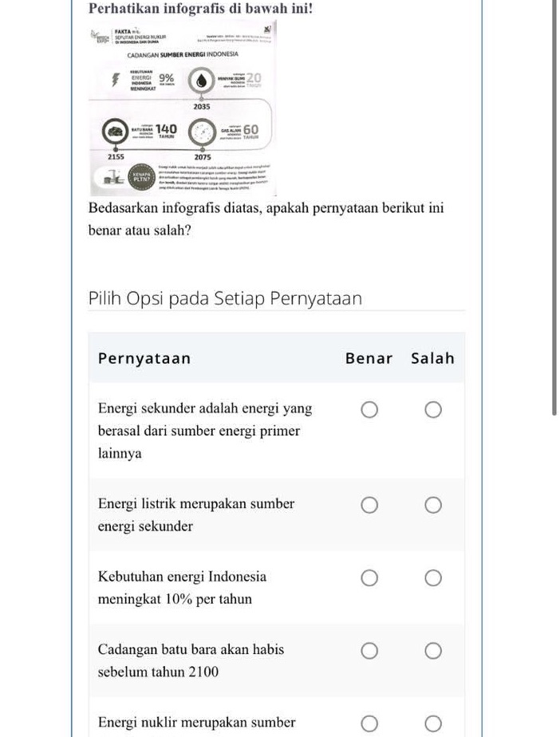Select Salah for the energi sekunder statement
Image resolution: width=560 pixels, height=737 pixels.
(433, 409)
